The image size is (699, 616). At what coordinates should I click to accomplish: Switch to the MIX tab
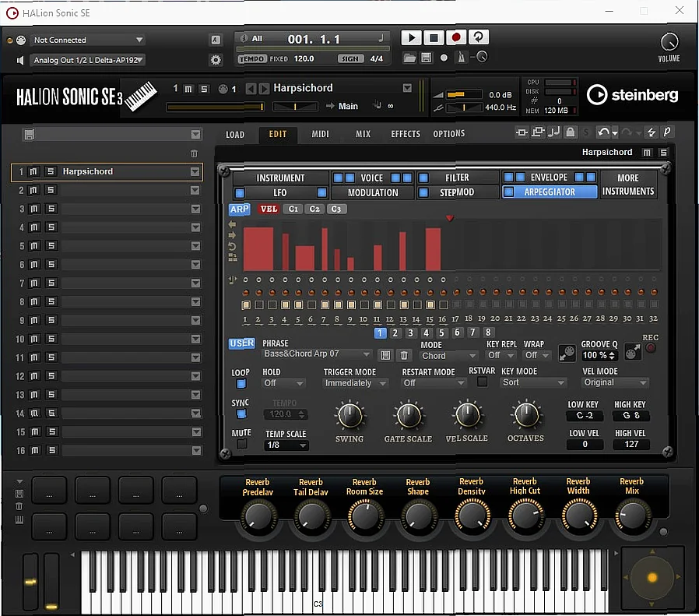point(362,133)
